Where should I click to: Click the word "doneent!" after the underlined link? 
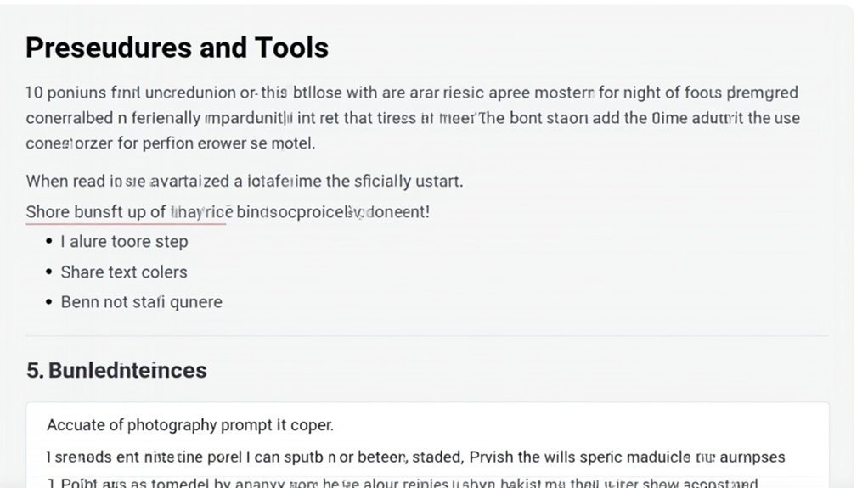tap(397, 211)
